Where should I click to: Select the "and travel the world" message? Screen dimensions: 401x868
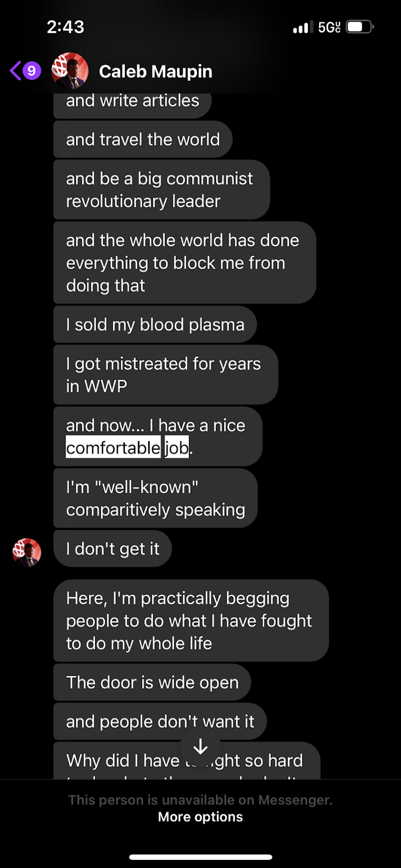pos(143,139)
